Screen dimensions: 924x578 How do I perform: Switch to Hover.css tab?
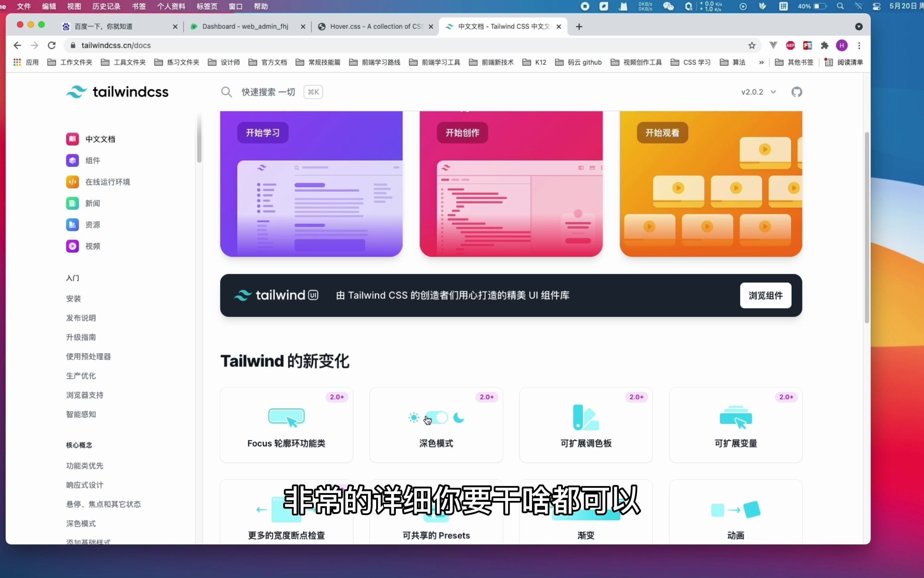point(375,26)
